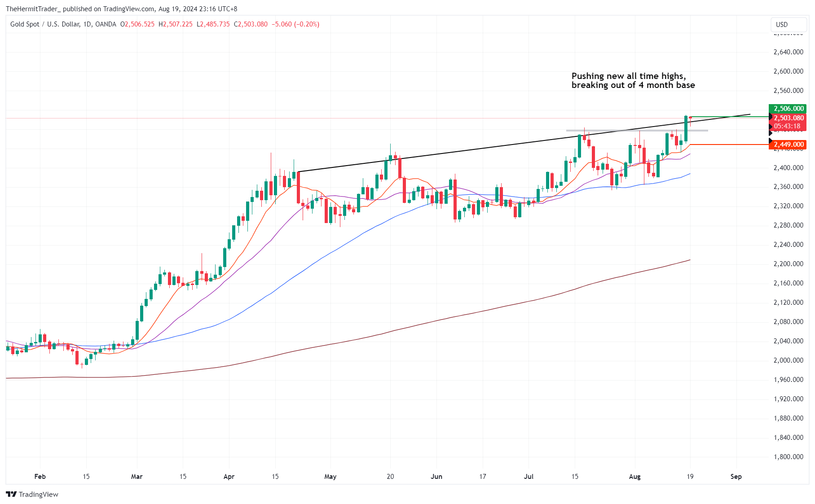Click the 2,640.000 price axis label
The height and width of the screenshot is (504, 815).
coord(789,52)
